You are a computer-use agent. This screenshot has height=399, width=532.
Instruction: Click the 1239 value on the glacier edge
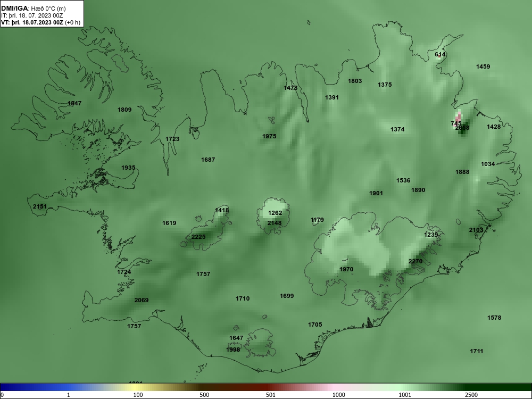(x=431, y=235)
